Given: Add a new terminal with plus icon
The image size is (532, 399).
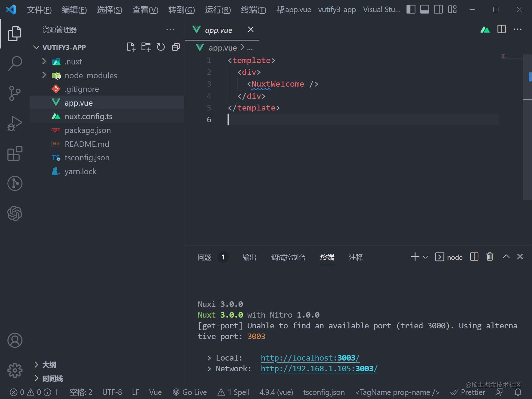Looking at the screenshot, I should tap(415, 257).
